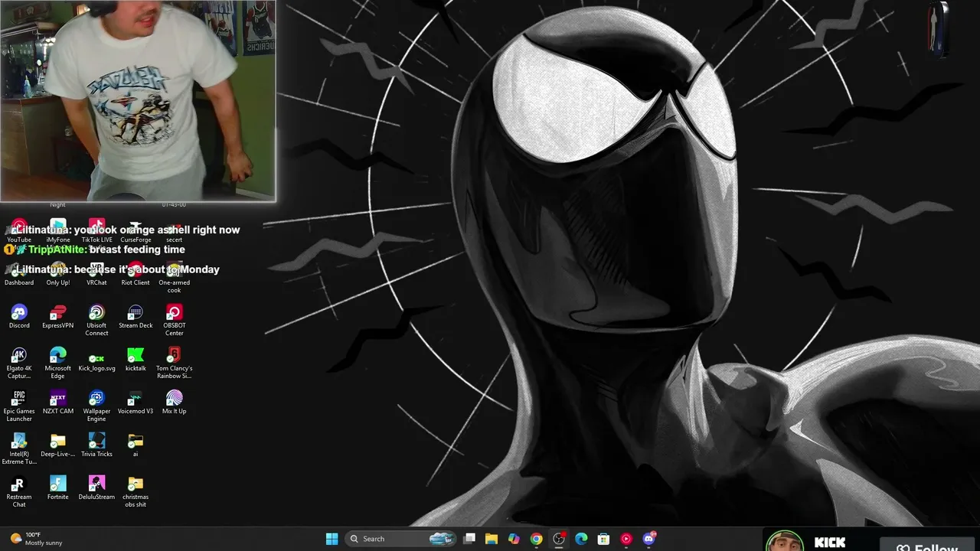
Task: Select the Microsoft Edge desktop shortcut
Action: pos(58,363)
